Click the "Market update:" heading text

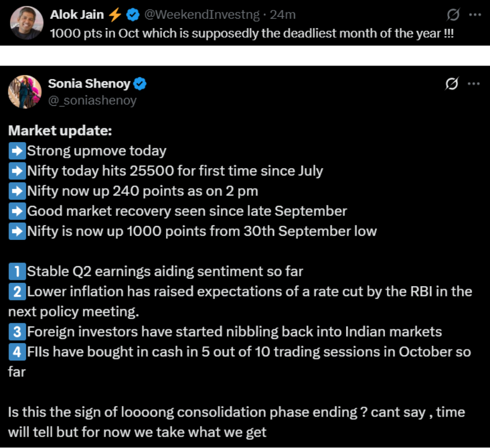(60, 131)
